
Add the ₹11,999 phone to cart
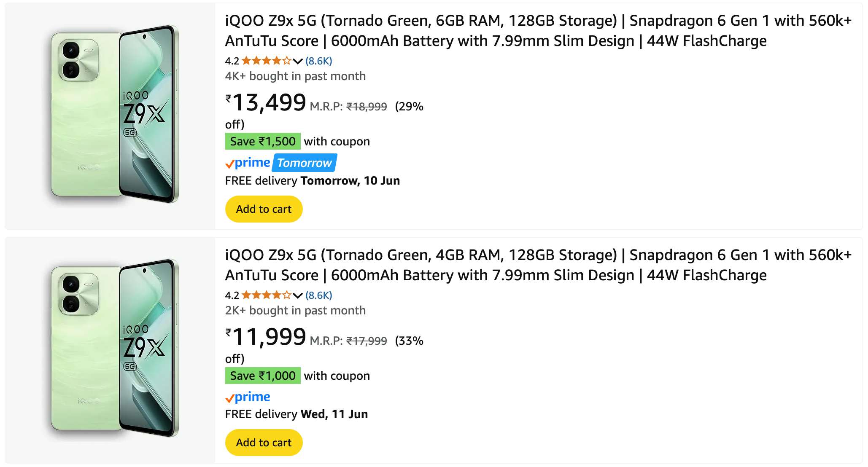[x=264, y=443]
